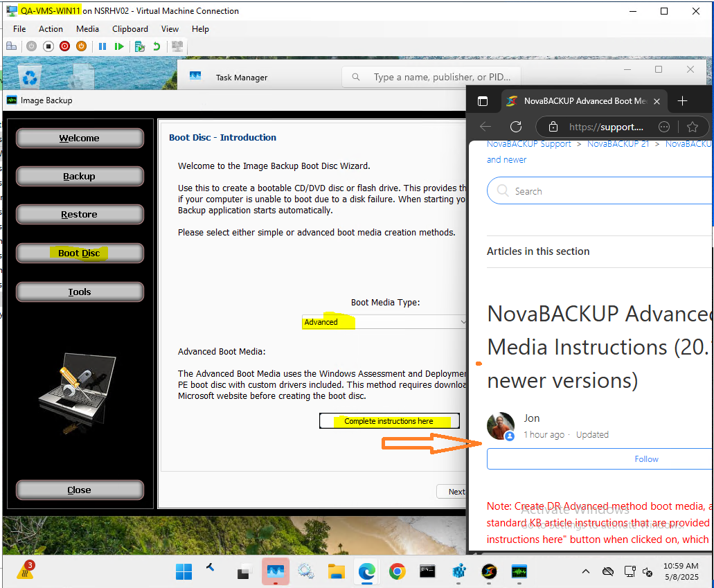Open the Help menu
This screenshot has width=714, height=588.
tap(200, 28)
